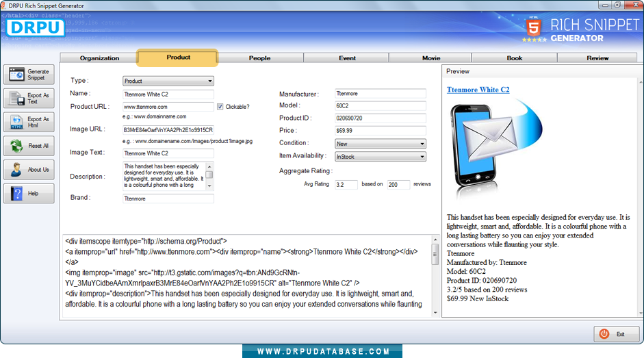Click the Help question mark icon
Screen dimensions: 644x358
tap(16, 194)
